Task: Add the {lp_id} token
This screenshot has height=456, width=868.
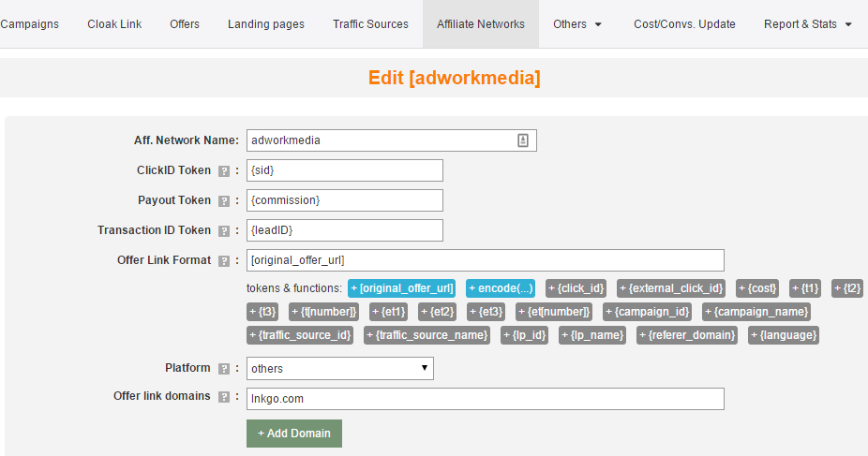Action: (524, 335)
